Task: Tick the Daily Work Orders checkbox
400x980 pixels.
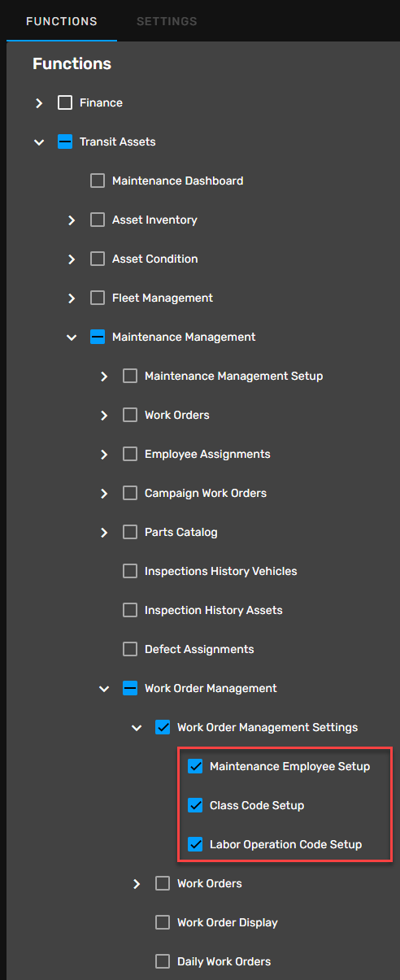Action: [163, 962]
